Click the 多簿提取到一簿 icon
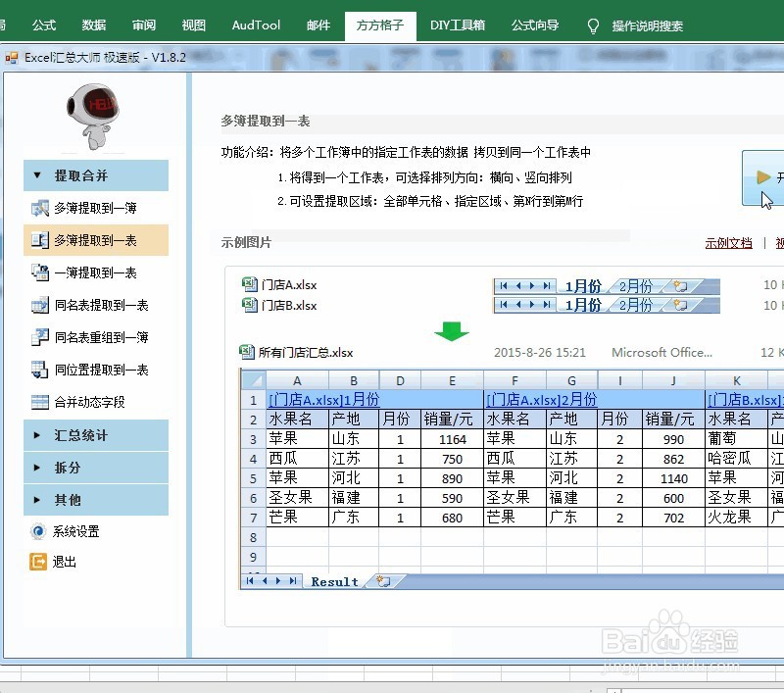 (x=40, y=208)
